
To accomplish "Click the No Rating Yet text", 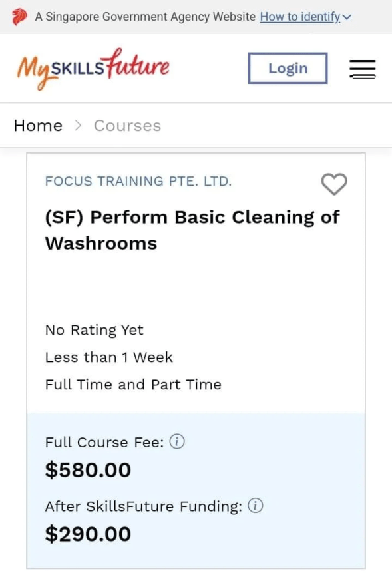I will pyautogui.click(x=94, y=330).
